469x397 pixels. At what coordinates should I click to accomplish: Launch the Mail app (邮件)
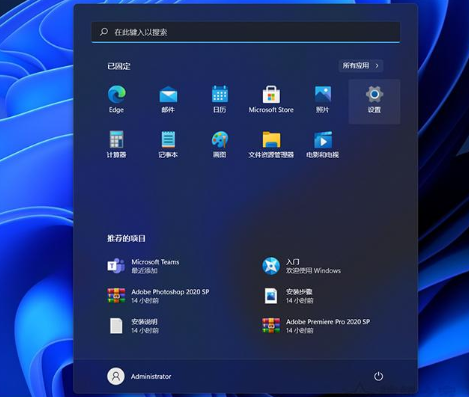click(168, 95)
